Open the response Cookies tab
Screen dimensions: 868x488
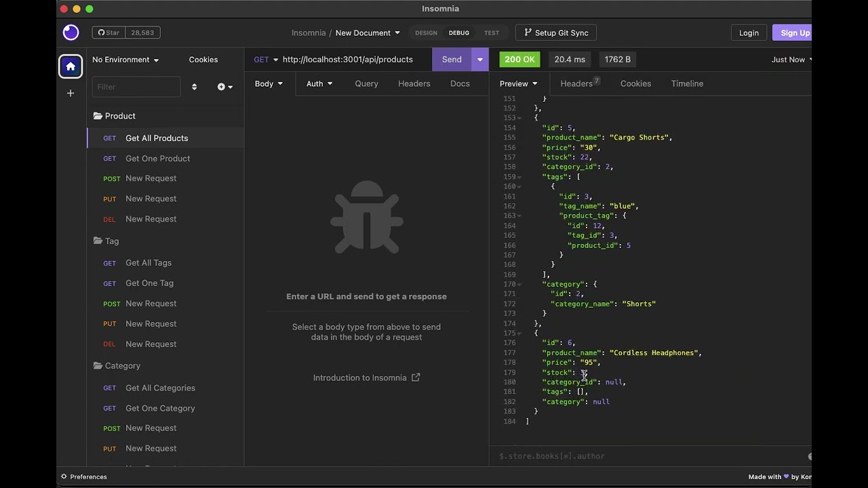pos(635,83)
